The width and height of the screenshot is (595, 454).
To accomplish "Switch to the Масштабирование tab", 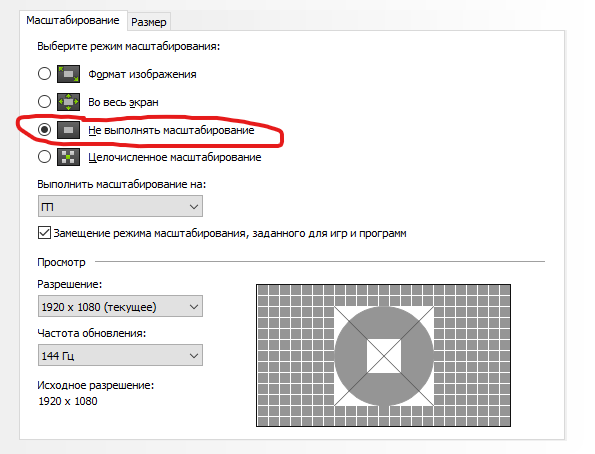I will (73, 20).
